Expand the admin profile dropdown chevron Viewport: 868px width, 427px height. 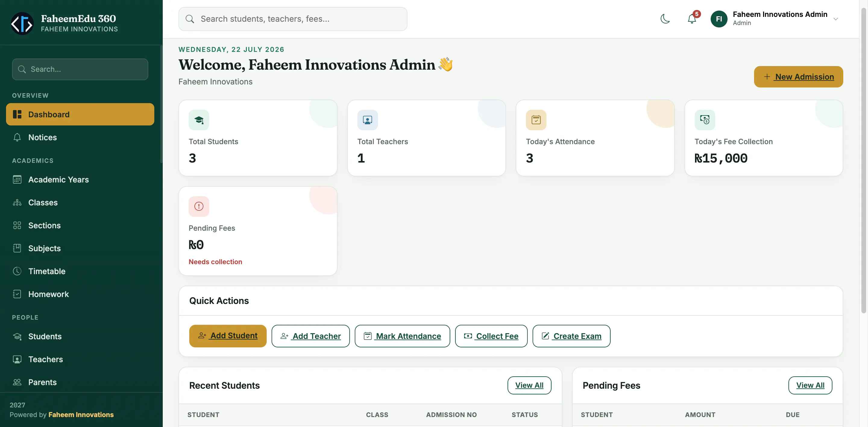pos(836,19)
